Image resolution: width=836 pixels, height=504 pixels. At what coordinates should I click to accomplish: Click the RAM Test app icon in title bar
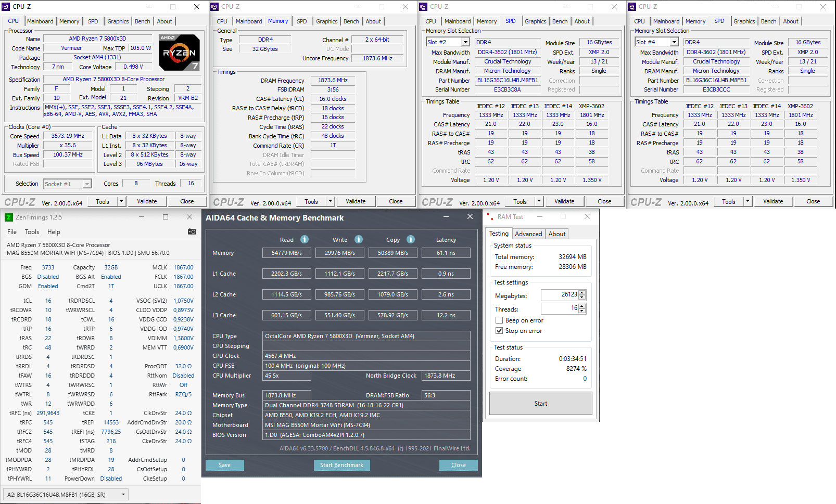(489, 217)
